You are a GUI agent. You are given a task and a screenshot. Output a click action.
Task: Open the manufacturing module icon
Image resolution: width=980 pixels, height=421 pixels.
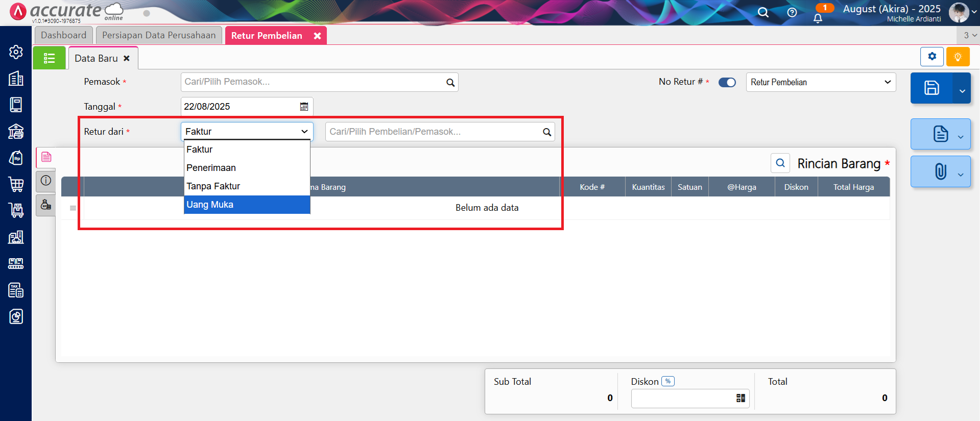(x=16, y=263)
